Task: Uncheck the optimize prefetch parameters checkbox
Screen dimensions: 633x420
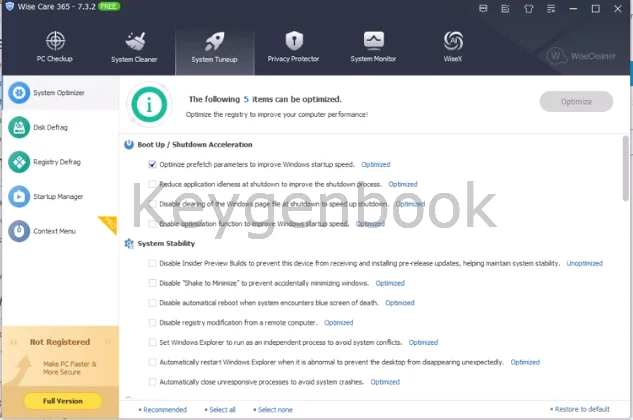Action: (x=152, y=164)
